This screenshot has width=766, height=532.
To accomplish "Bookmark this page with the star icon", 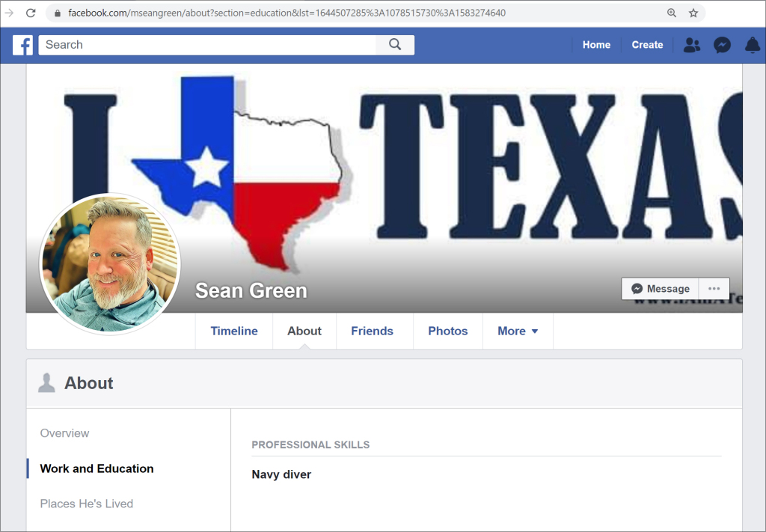I will point(693,13).
